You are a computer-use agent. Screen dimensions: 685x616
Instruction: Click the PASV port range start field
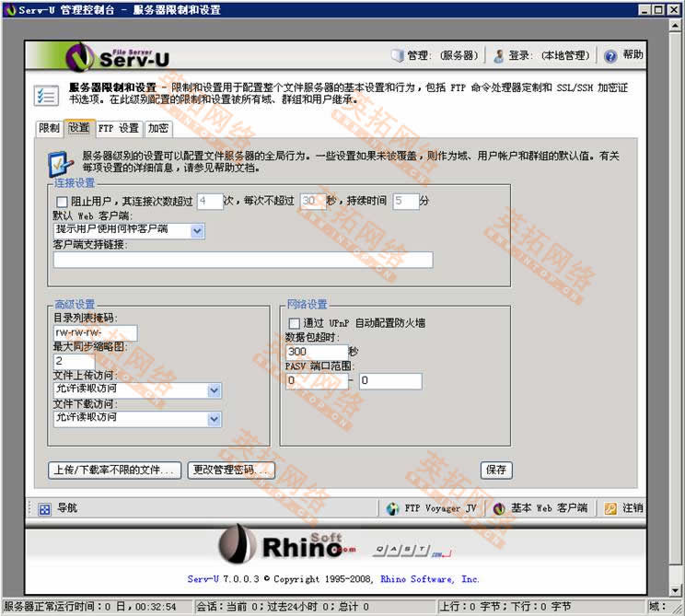tap(317, 381)
